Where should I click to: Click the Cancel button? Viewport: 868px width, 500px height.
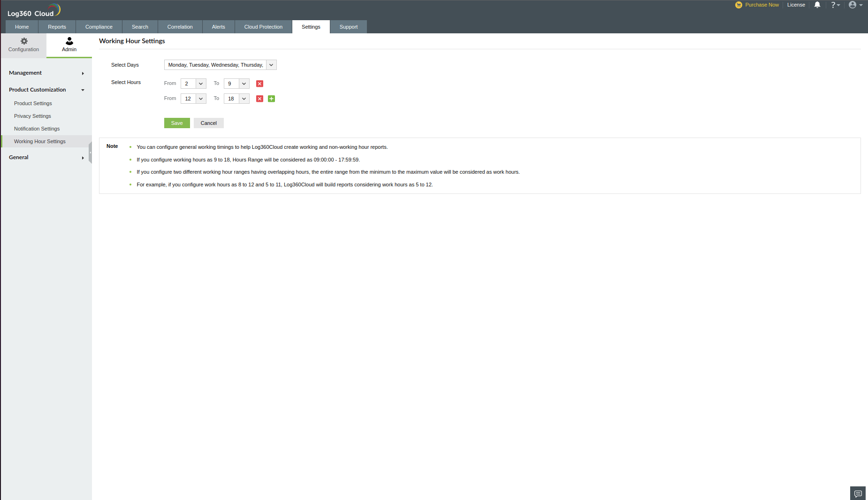coord(209,123)
